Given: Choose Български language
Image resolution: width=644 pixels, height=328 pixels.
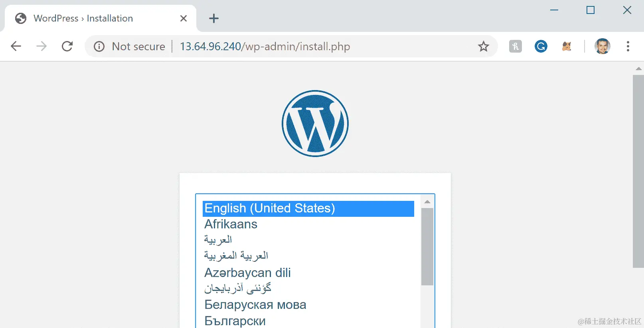Looking at the screenshot, I should (308, 321).
